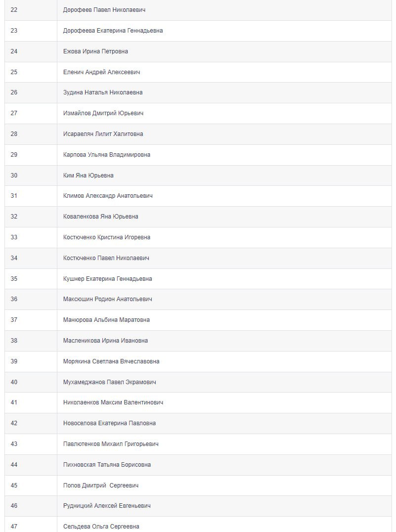
Task: Select row number 31 cell
Action: (14, 196)
